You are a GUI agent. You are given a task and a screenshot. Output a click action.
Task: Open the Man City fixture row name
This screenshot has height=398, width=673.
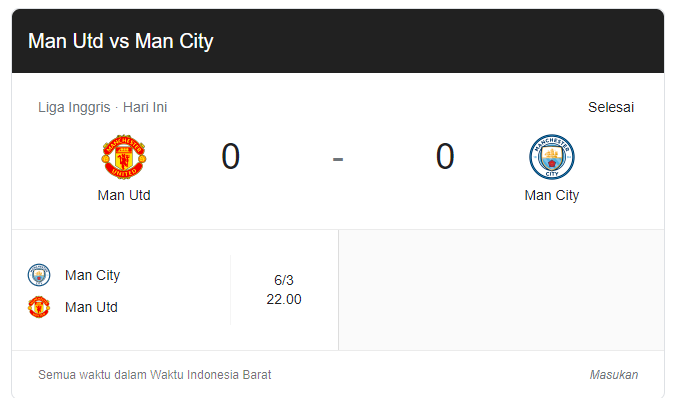[92, 275]
